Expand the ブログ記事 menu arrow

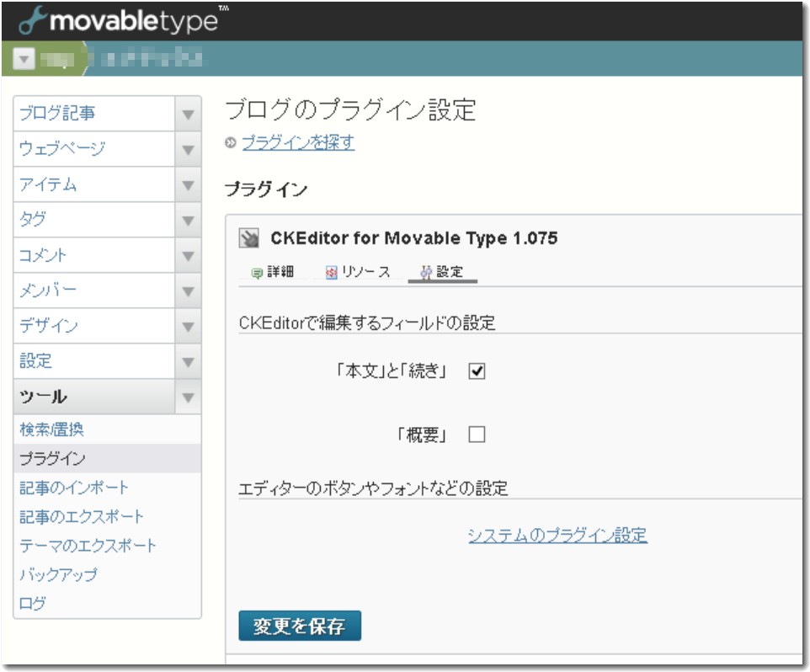pyautogui.click(x=188, y=114)
